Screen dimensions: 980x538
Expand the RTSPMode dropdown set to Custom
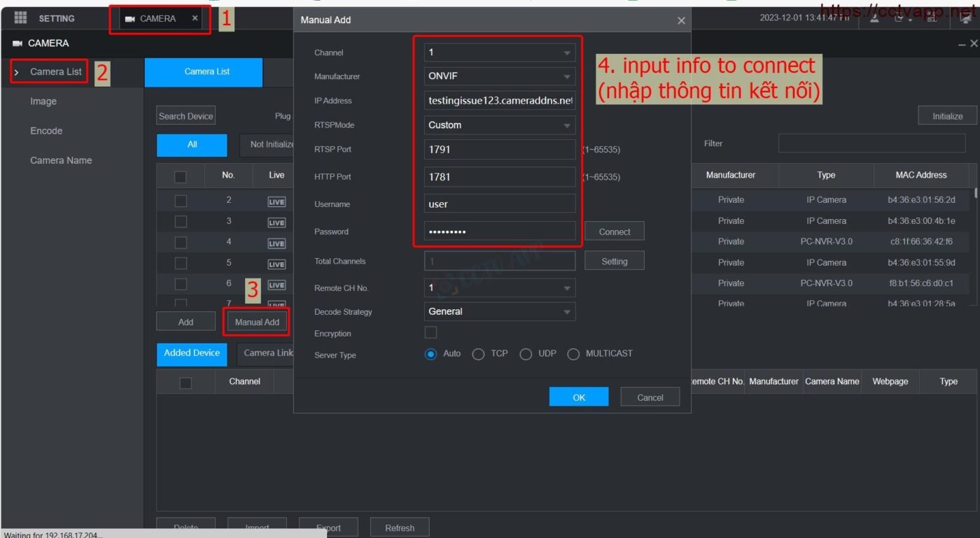coord(500,125)
